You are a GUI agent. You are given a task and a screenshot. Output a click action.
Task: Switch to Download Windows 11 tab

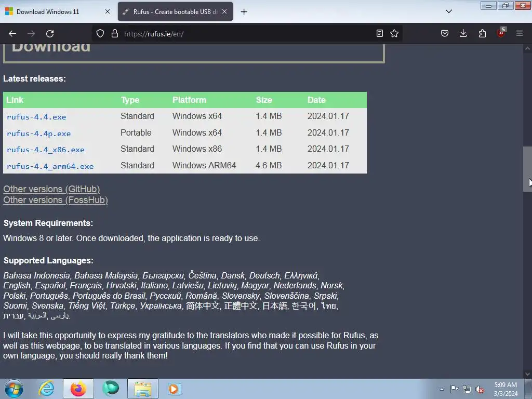coord(58,11)
